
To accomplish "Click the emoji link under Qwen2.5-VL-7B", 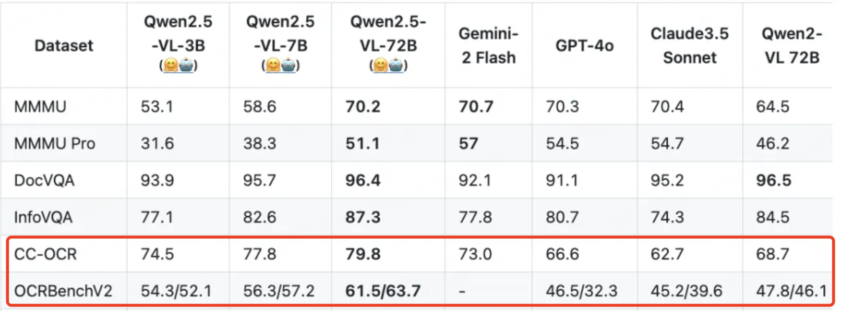I will tap(281, 65).
